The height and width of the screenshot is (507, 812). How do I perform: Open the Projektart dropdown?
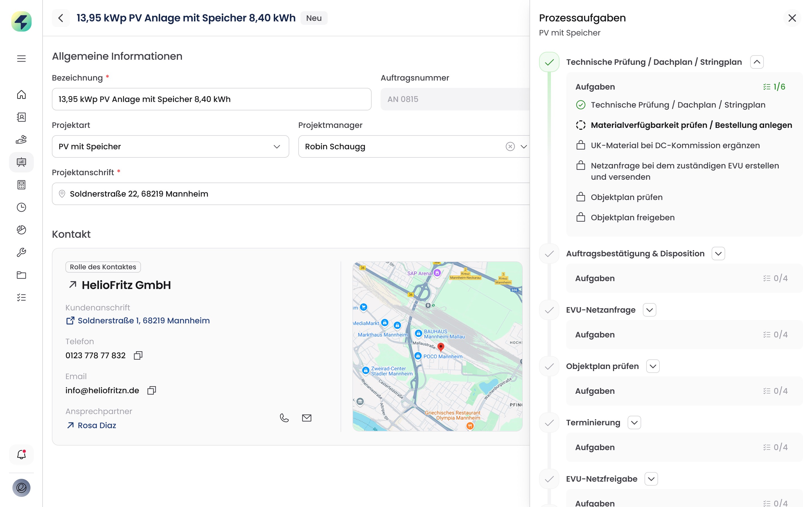point(170,146)
